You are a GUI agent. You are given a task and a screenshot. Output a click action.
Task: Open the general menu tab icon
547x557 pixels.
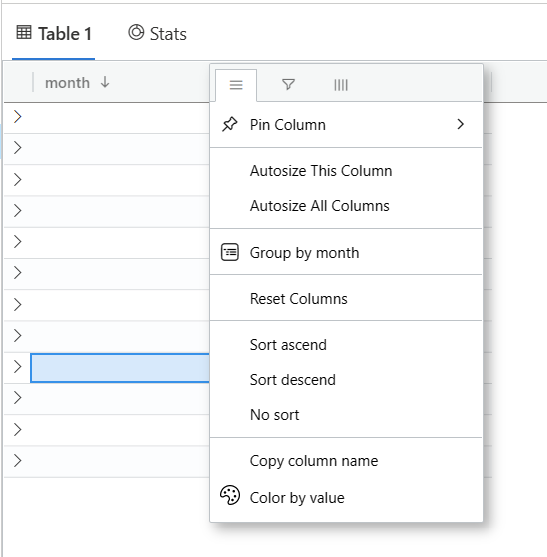(x=236, y=85)
